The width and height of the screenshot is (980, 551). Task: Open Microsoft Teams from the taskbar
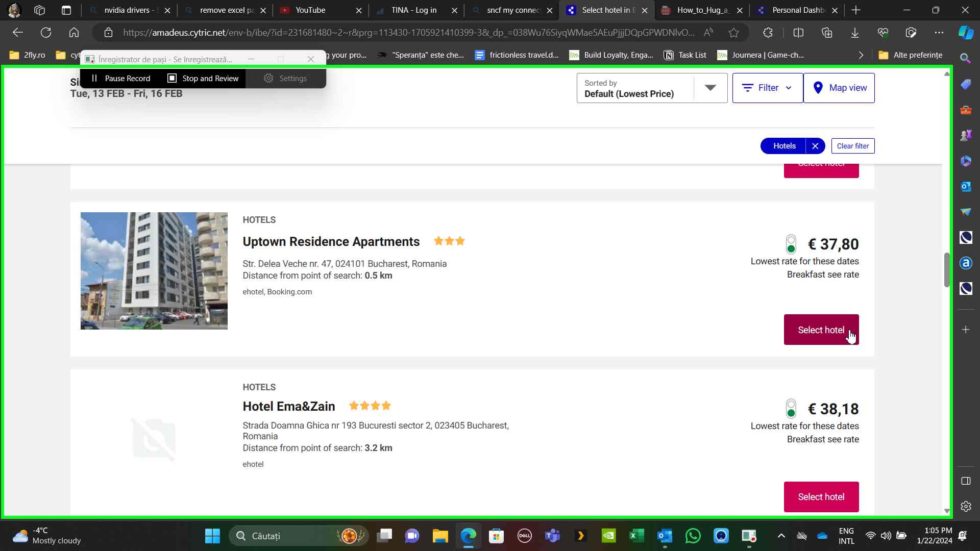552,536
